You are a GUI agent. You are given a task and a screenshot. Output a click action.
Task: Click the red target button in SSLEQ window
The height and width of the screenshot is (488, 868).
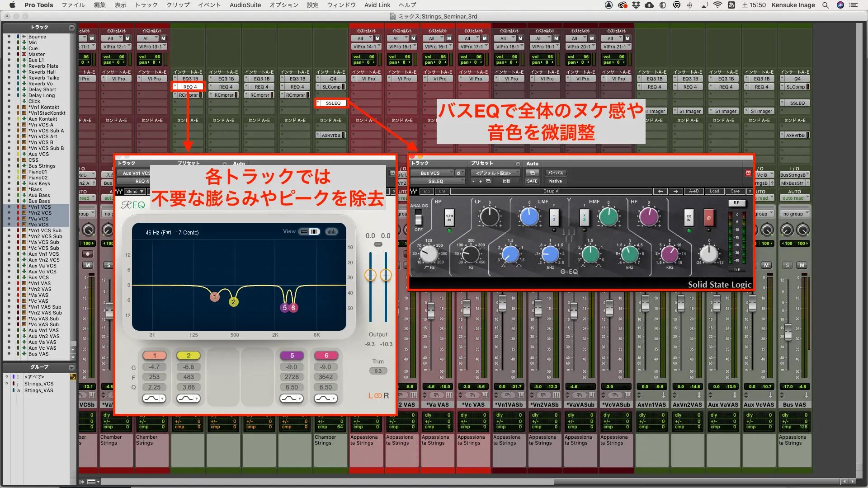748,173
